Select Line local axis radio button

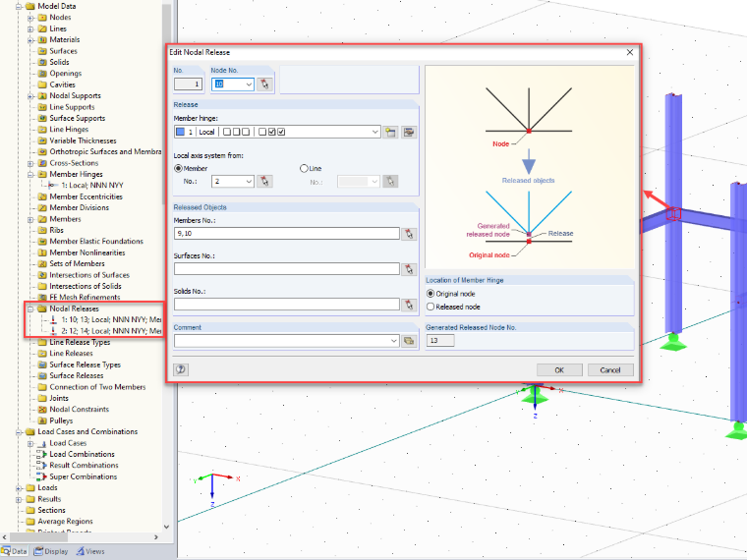click(x=304, y=169)
